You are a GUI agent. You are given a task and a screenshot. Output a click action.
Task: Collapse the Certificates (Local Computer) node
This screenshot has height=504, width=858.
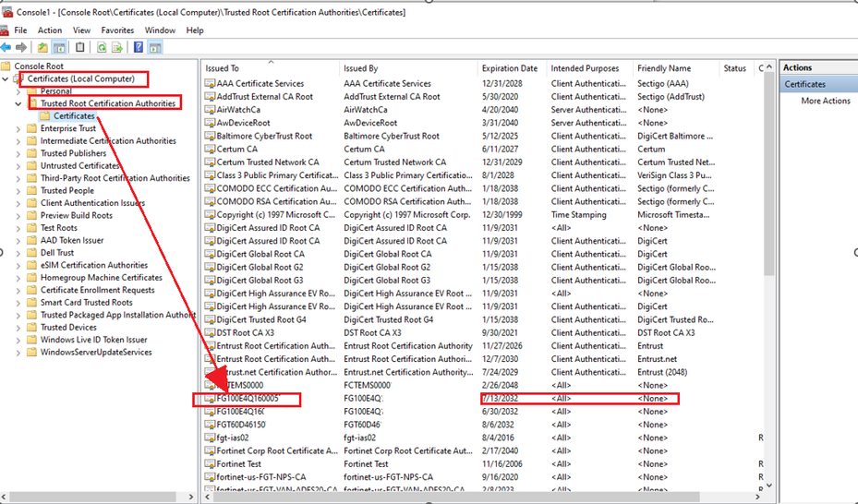pos(6,79)
